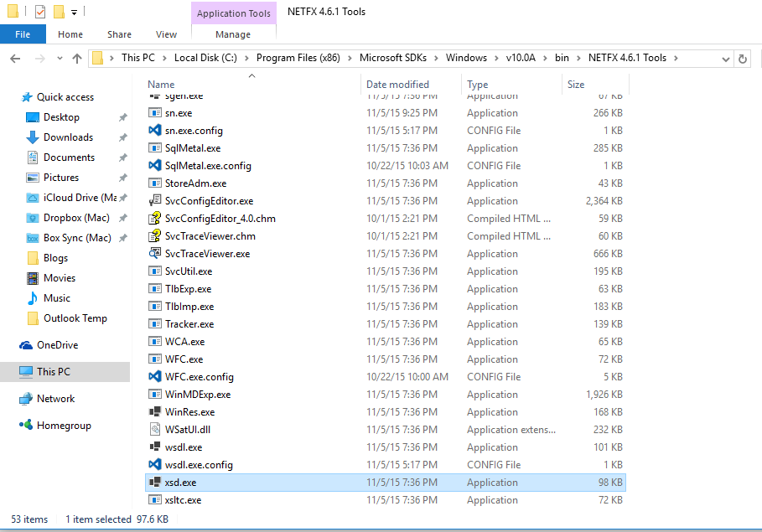Screen dimensions: 762x532
Task: Expand the chevron after Local Disk (C:)
Action: coord(246,59)
